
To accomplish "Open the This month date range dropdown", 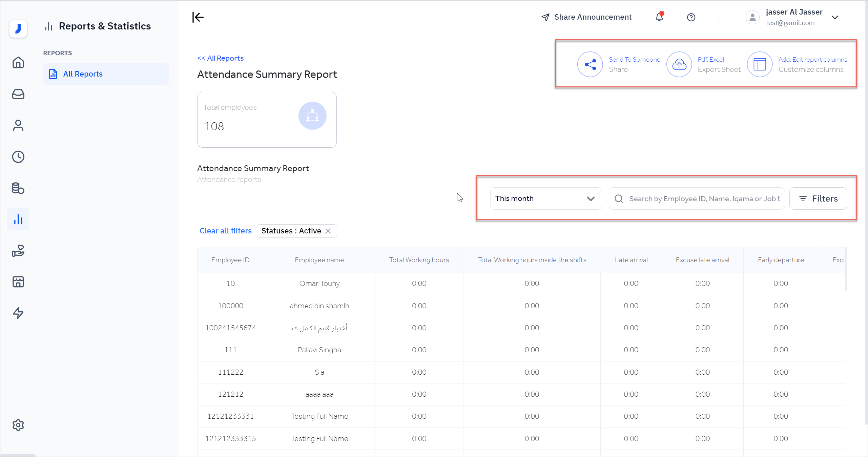I will 545,199.
